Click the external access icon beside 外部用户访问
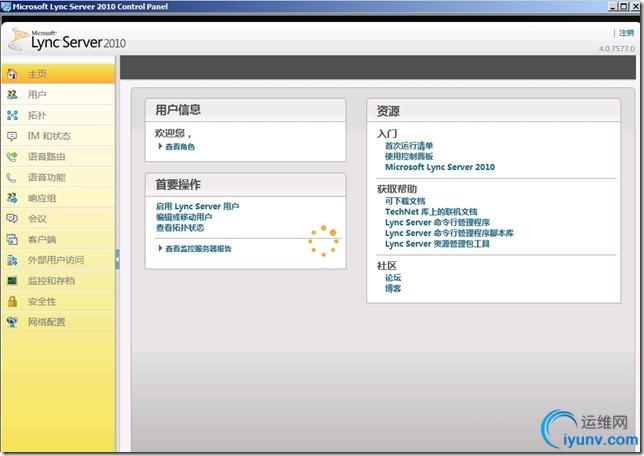644x456 pixels. pos(12,260)
